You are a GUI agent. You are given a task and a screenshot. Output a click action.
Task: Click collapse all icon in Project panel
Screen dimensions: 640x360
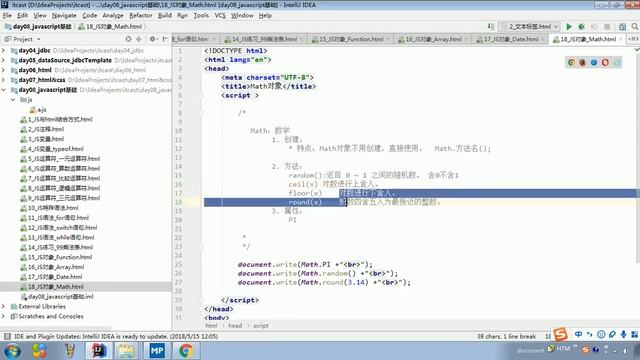[x=139, y=39]
